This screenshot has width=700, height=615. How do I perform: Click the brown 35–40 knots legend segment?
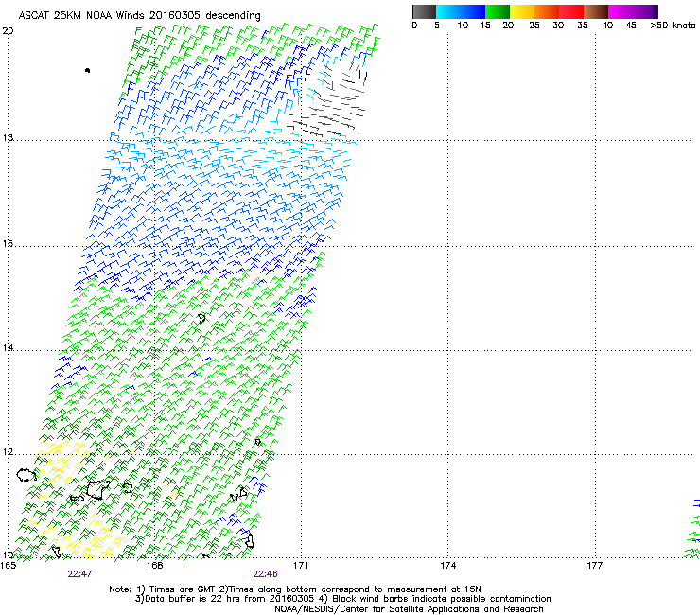(x=596, y=11)
